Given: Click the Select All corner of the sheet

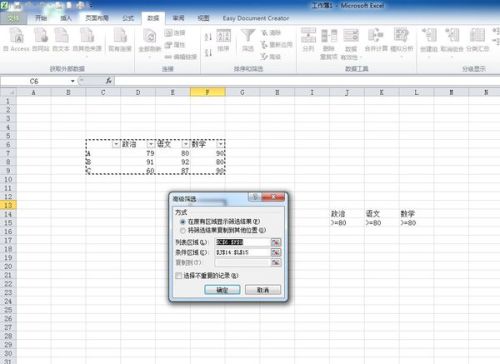Looking at the screenshot, I should 8,92.
